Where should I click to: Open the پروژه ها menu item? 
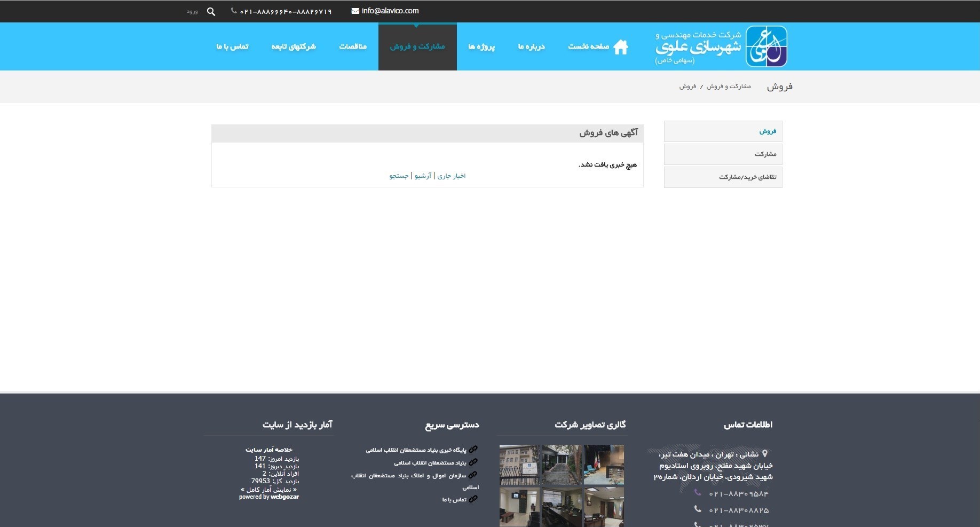481,46
